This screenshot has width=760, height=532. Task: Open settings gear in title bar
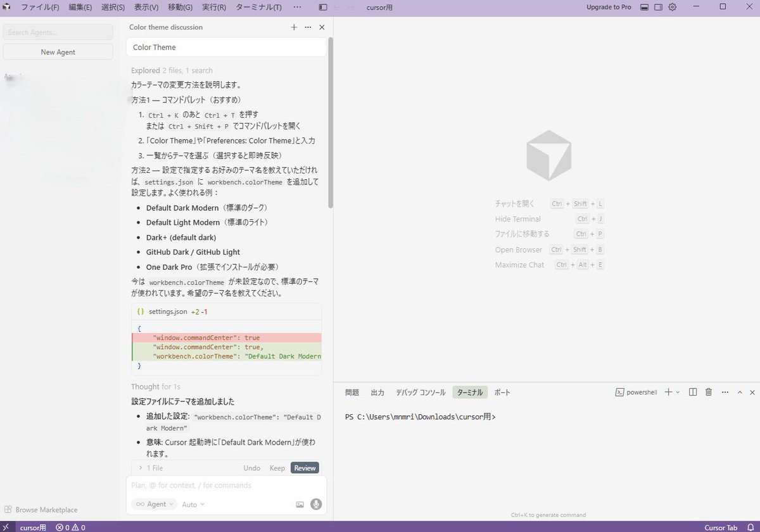[673, 8]
